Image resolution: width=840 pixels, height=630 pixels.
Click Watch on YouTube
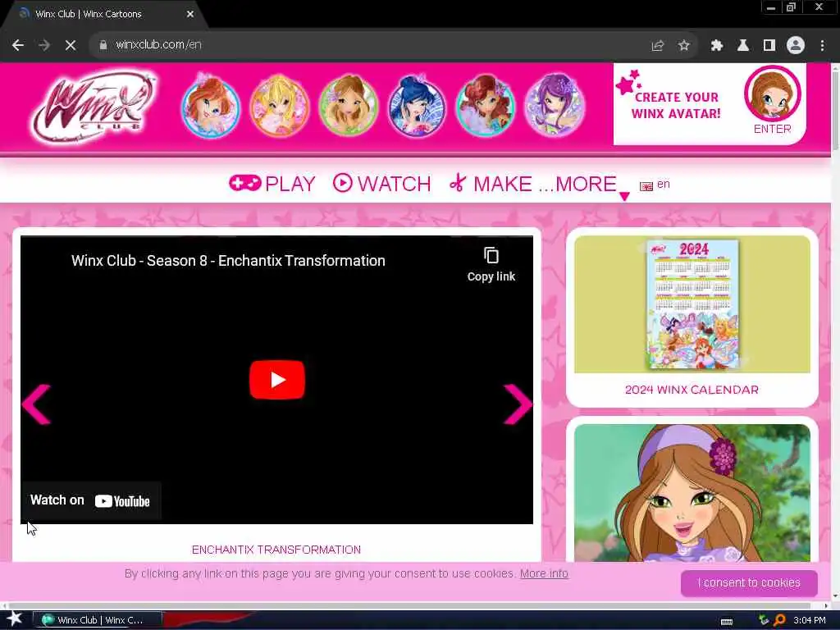click(x=90, y=500)
